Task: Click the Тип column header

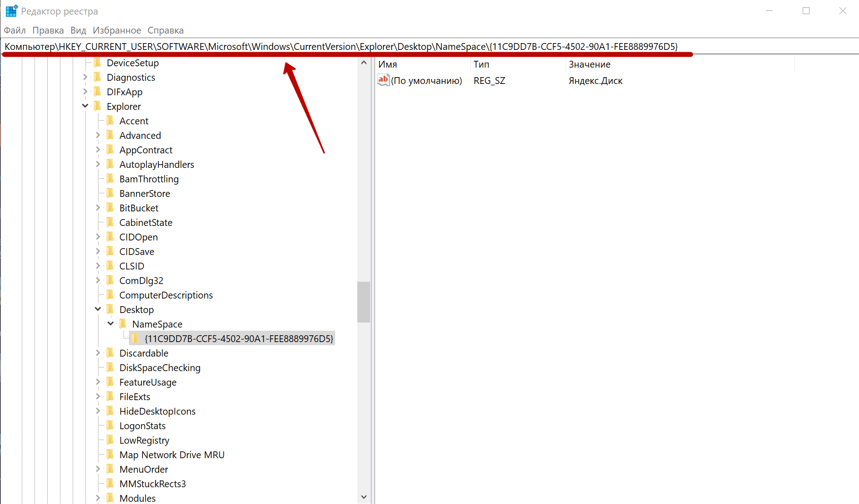Action: [518, 64]
